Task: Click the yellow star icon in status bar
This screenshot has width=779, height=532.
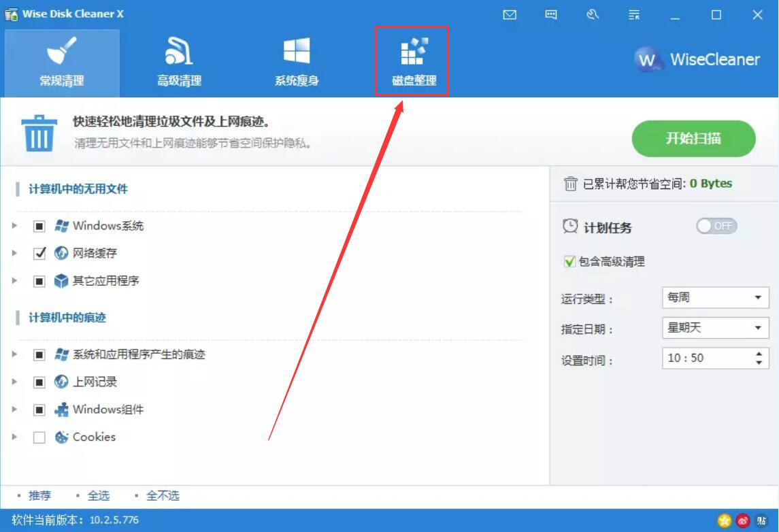Action: point(725,520)
